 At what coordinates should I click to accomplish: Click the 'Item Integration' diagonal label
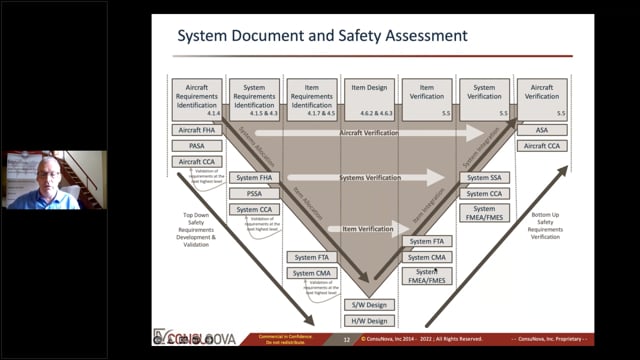[x=428, y=205]
